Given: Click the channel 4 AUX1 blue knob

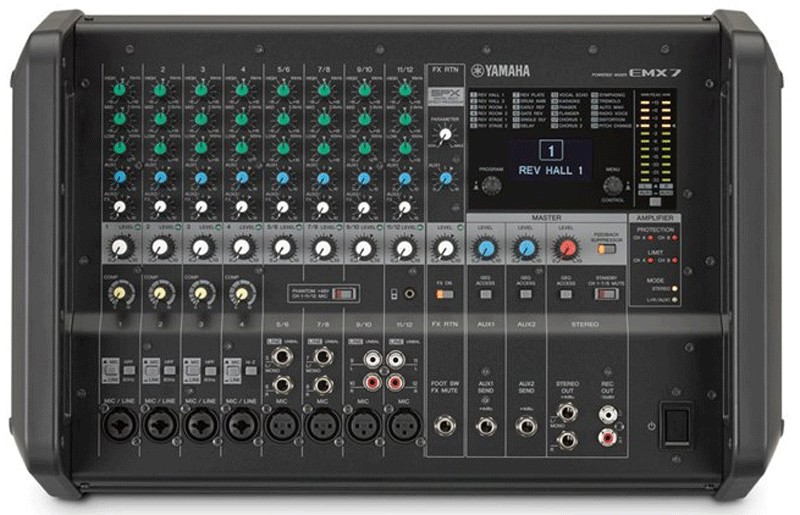Looking at the screenshot, I should pos(242,178).
